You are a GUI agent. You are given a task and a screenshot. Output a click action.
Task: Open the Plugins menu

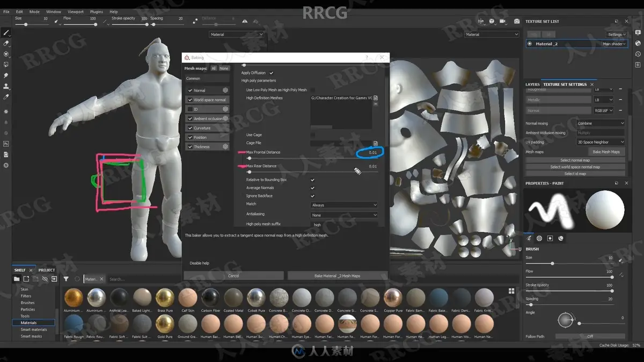[97, 11]
